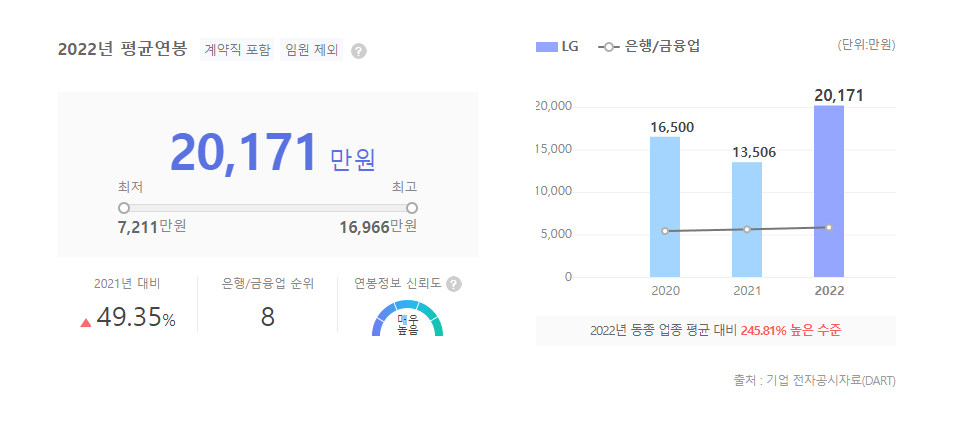
Task: Click the 16,966만원 maximum value
Action: (x=378, y=227)
